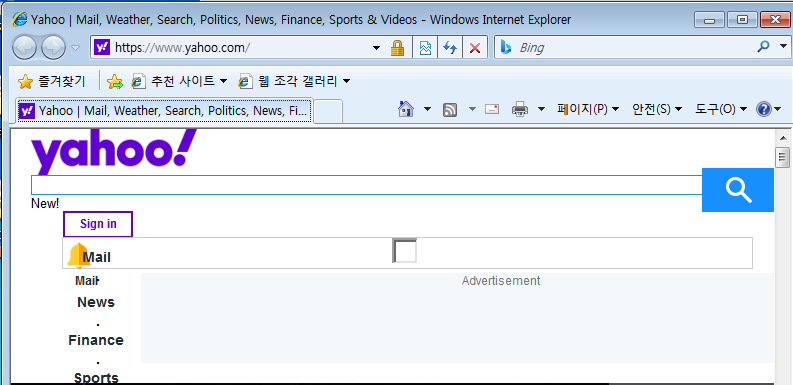Open a new blank tab

(328, 111)
